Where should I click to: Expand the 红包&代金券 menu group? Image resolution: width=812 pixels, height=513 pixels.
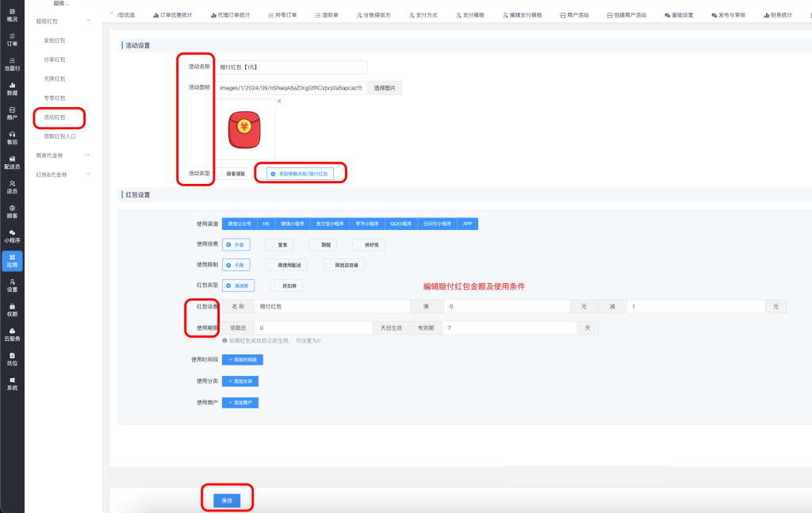(x=88, y=174)
